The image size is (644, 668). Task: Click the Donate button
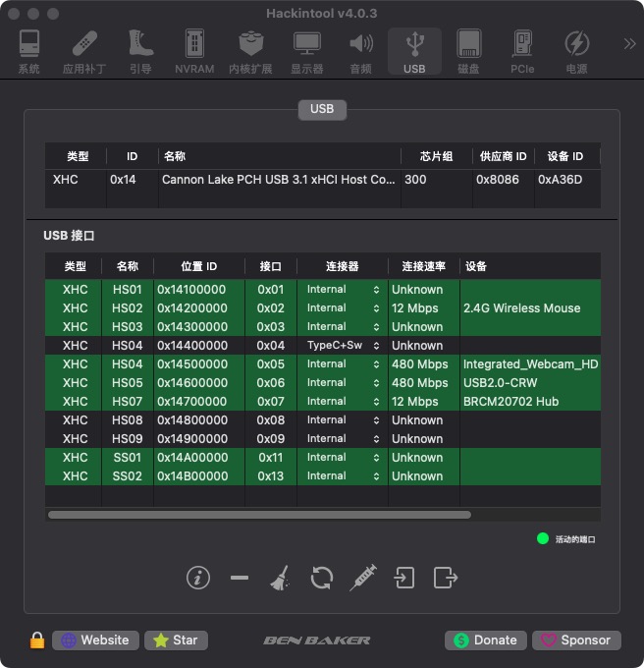point(485,640)
